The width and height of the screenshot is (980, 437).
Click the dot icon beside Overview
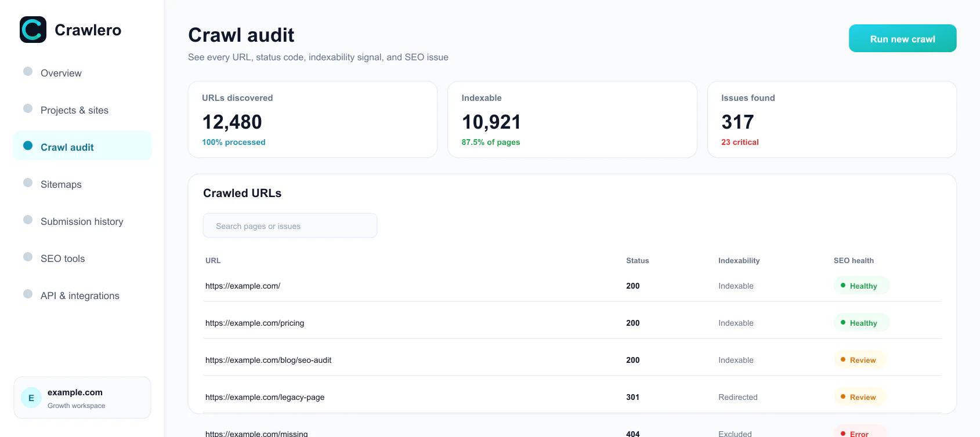28,71
